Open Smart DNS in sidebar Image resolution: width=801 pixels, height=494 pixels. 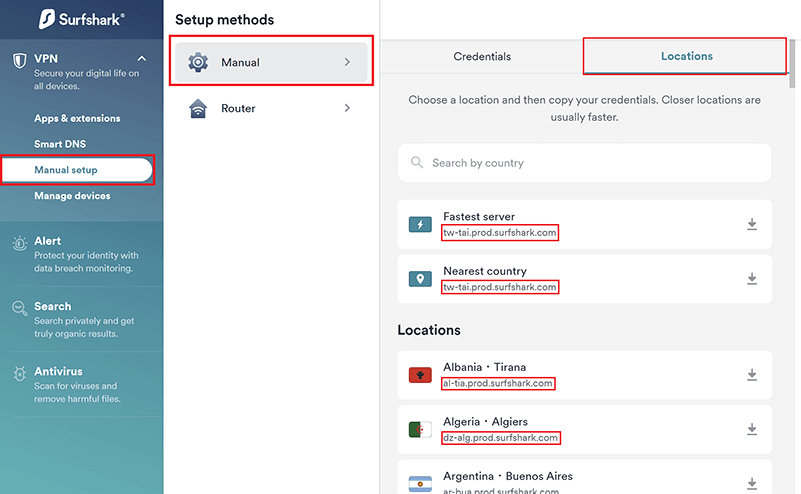(x=60, y=144)
